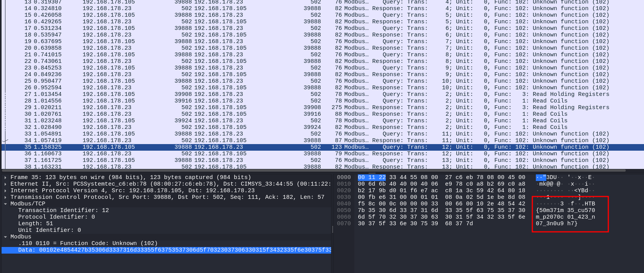
Task: Expand the Frame 35 details row
Action: (5, 177)
